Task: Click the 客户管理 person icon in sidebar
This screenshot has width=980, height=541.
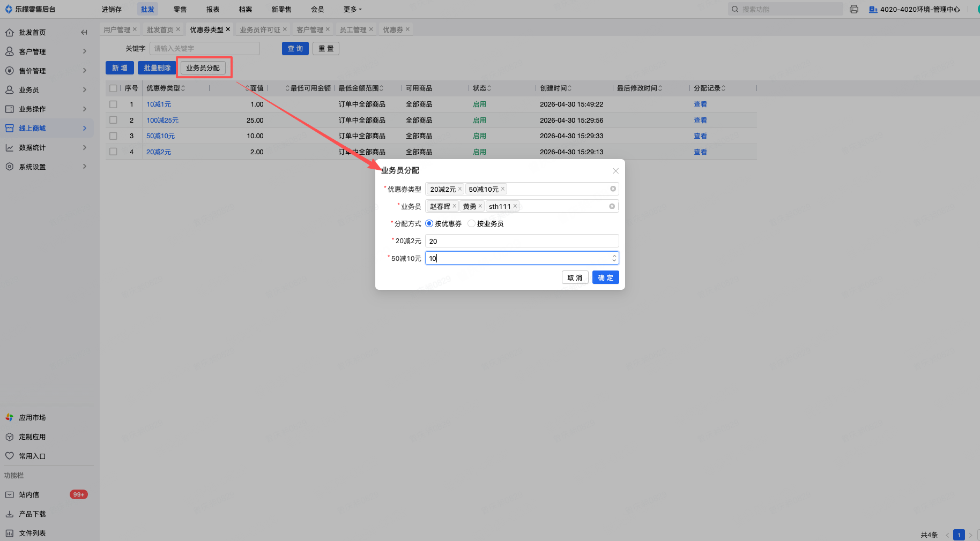Action: tap(9, 51)
